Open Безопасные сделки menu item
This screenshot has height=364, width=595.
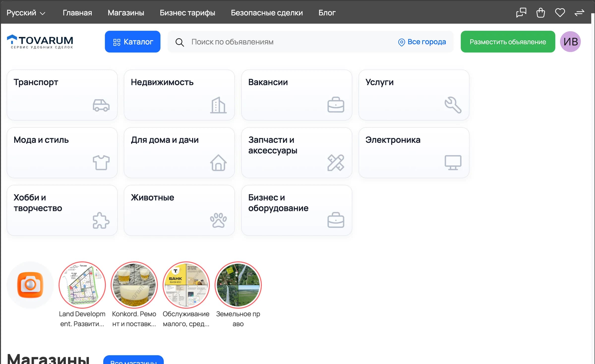tap(267, 13)
